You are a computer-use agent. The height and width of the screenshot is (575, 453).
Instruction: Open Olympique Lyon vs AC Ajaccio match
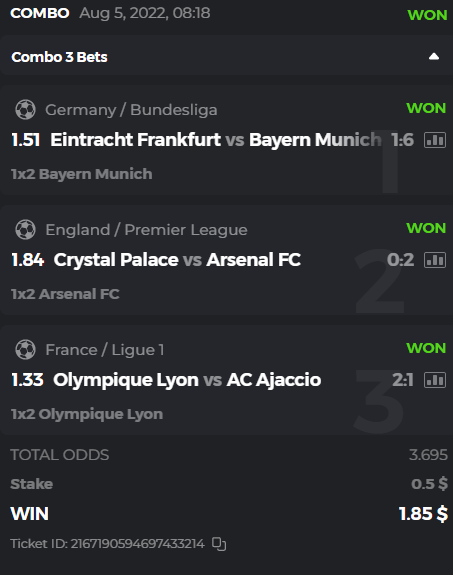tap(187, 380)
